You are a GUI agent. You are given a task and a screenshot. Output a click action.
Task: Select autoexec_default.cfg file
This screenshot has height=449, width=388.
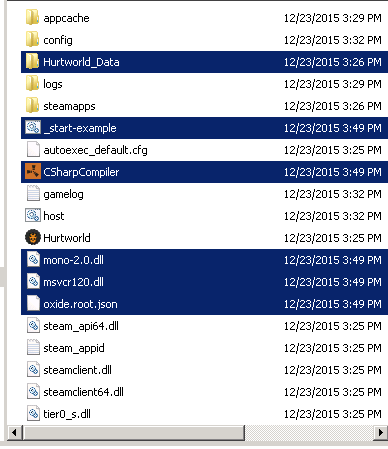[x=95, y=150]
